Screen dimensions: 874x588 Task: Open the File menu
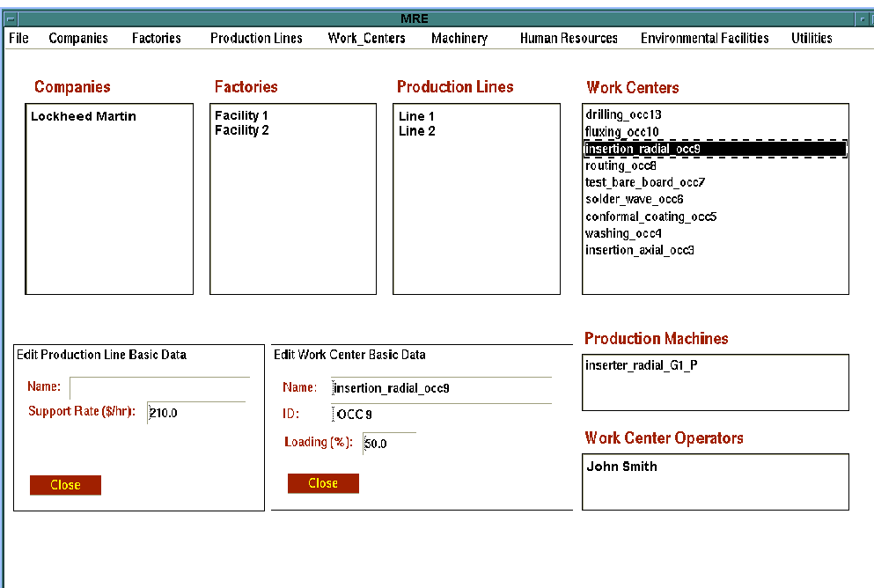point(18,39)
